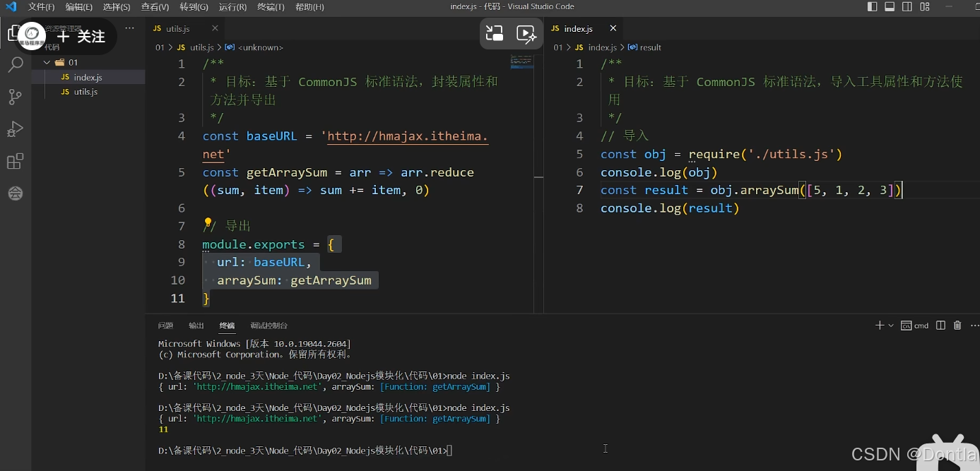The width and height of the screenshot is (980, 471).
Task: Open Explorer more actions ellipsis
Action: pyautogui.click(x=129, y=28)
